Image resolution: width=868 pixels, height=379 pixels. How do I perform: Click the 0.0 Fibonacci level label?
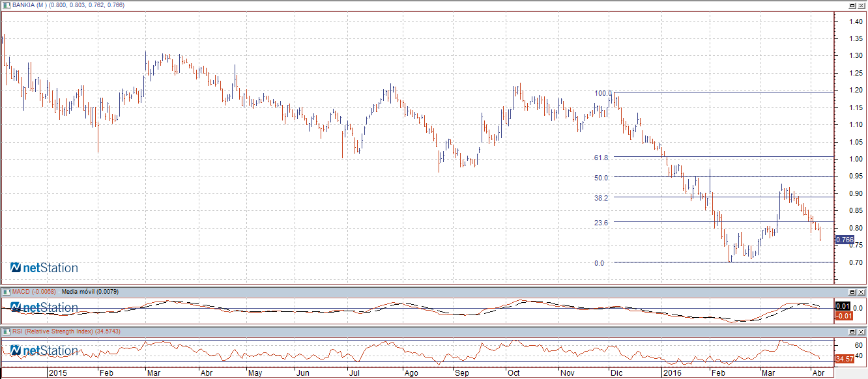click(599, 263)
